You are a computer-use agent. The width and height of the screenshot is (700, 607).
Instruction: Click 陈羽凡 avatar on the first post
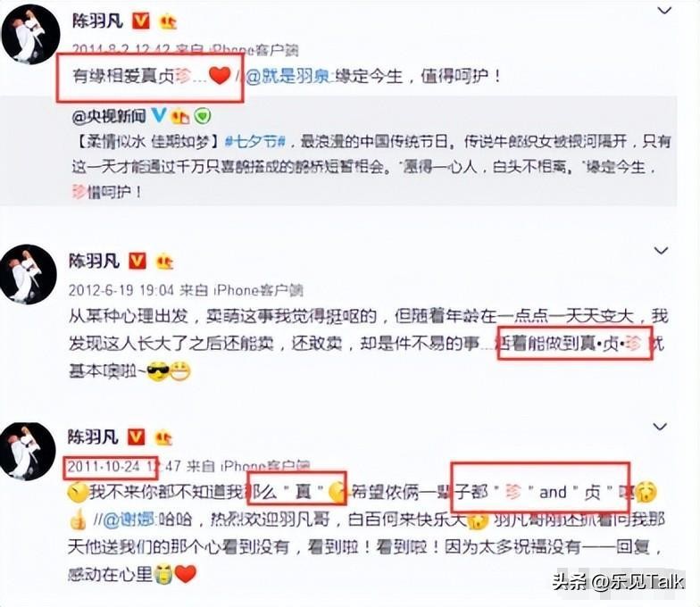click(x=30, y=34)
